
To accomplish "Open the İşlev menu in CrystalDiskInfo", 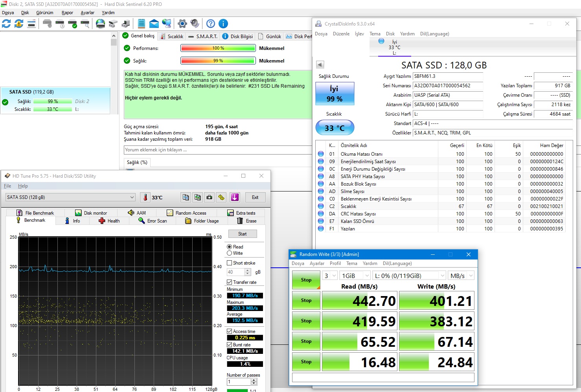I will 359,34.
